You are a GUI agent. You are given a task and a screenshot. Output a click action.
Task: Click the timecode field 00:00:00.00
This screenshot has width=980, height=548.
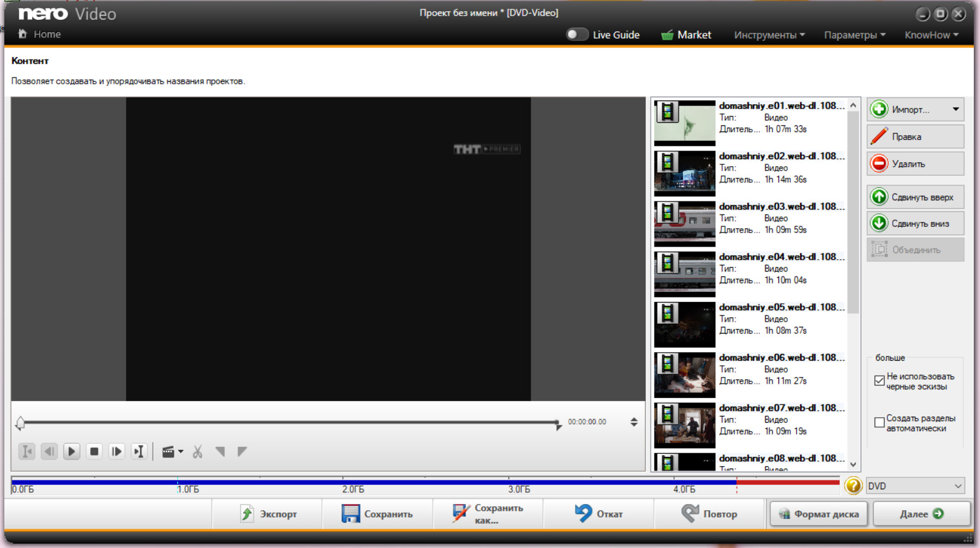587,422
